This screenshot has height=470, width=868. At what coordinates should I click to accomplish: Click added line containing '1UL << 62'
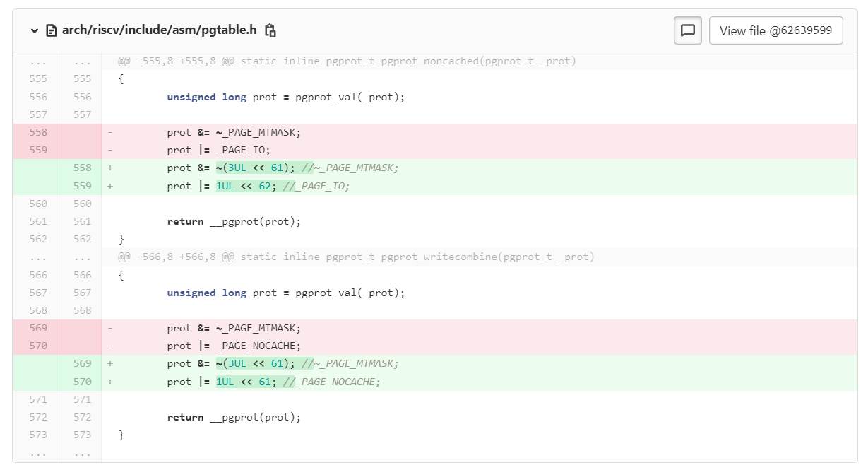(258, 186)
